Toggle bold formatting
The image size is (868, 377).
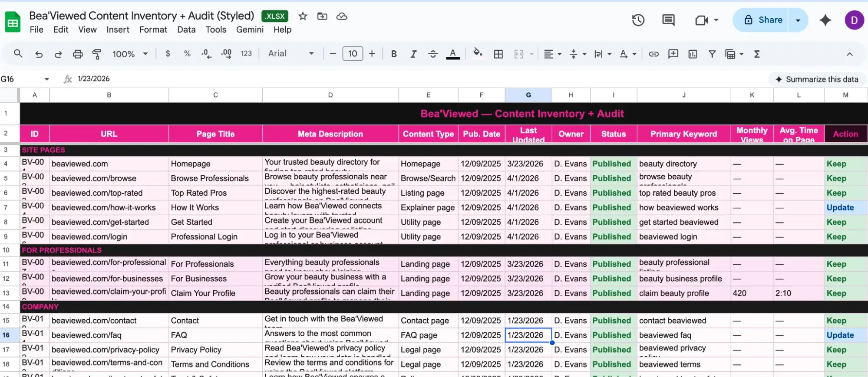tap(394, 54)
